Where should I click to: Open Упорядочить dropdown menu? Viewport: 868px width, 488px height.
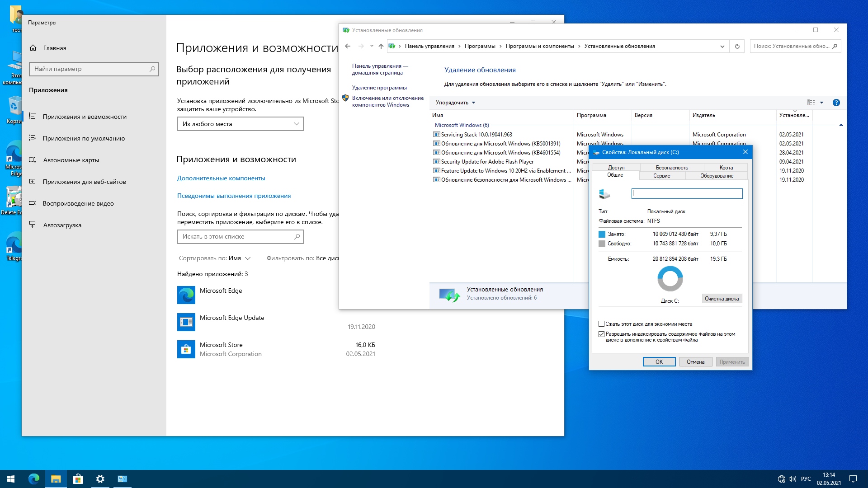coord(455,103)
